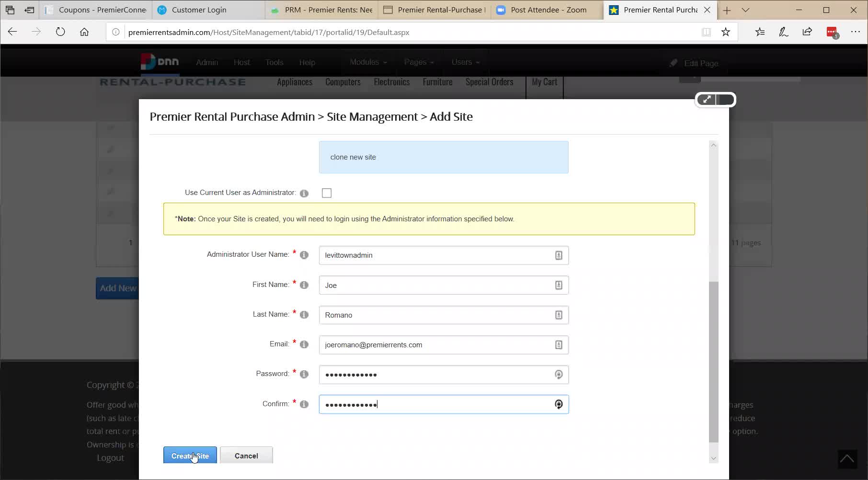This screenshot has height=480, width=868.
Task: Click password manager icon in Password field
Action: [559, 375]
